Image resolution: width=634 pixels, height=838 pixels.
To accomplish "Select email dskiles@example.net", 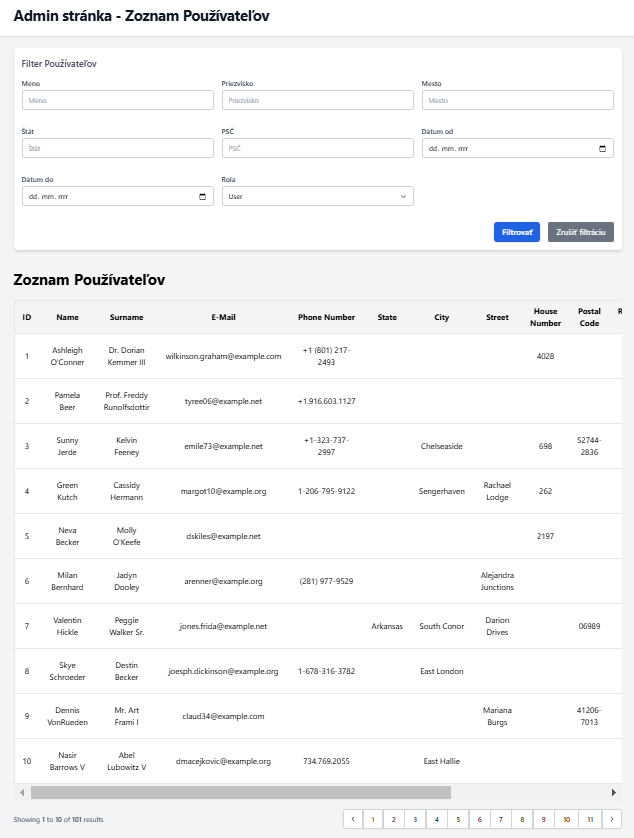I will [223, 536].
